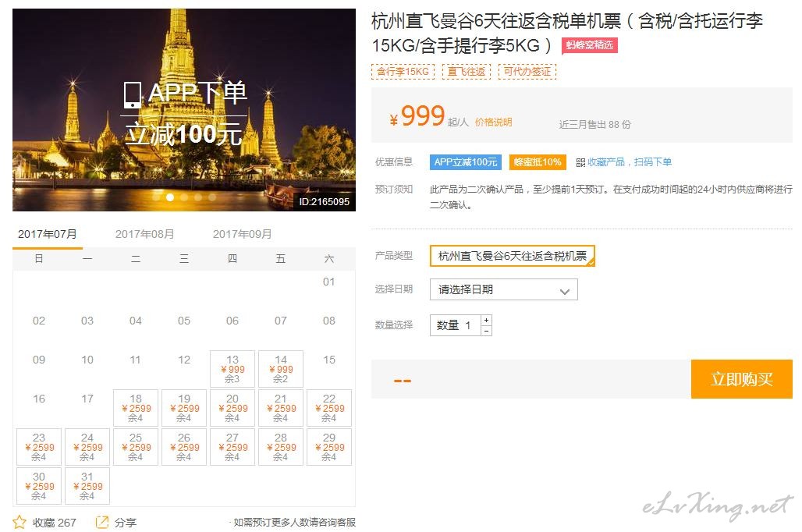Open the 价格说明 price explanation link
The image size is (802, 532).
point(493,122)
